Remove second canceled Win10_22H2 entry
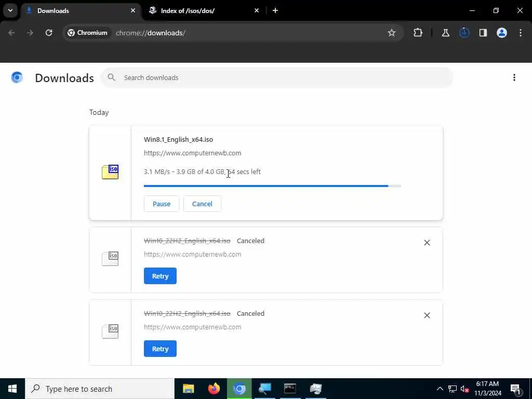 [x=427, y=315]
